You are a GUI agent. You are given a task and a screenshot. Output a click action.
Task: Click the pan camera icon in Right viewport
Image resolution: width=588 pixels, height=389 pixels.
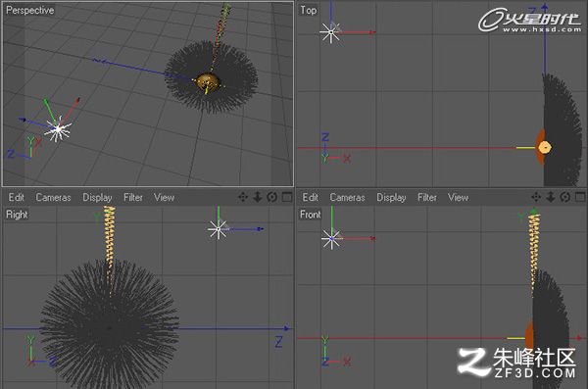243,197
